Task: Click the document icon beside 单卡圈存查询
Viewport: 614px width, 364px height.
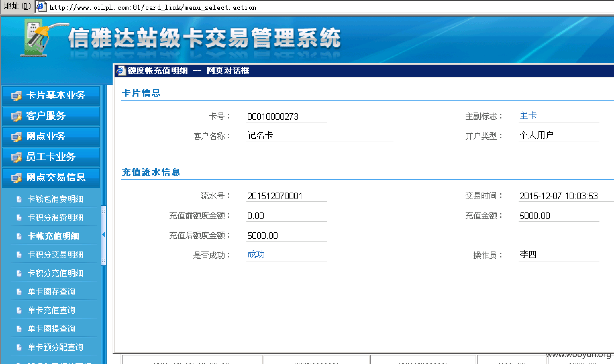Action: 19,292
